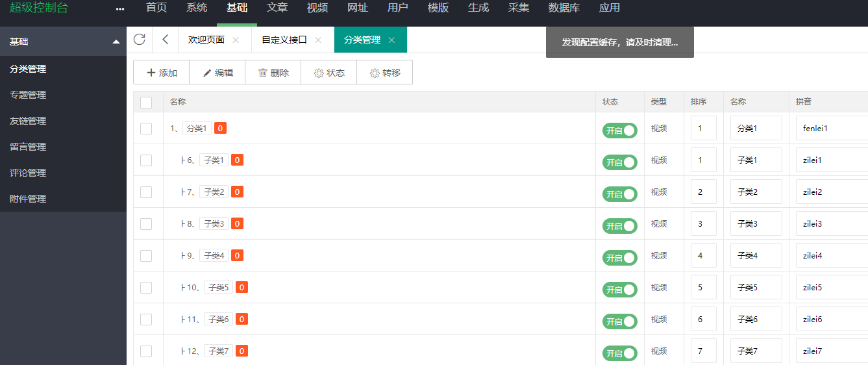Image resolution: width=868 pixels, height=365 pixels.
Task: Click the 子类6 name tag in tree column
Action: click(218, 319)
